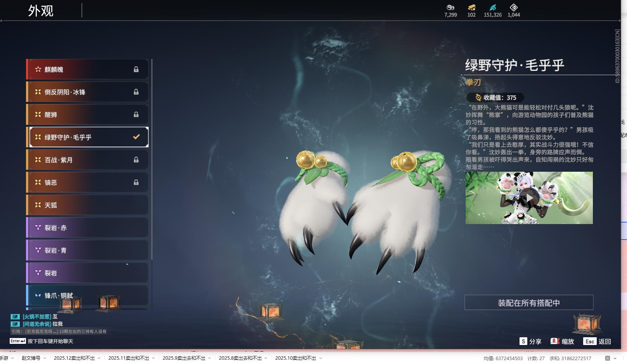Image resolution: width=627 pixels, height=364 pixels.
Task: Open the 赵文博号 sheet tab dropdown
Action: point(45,358)
